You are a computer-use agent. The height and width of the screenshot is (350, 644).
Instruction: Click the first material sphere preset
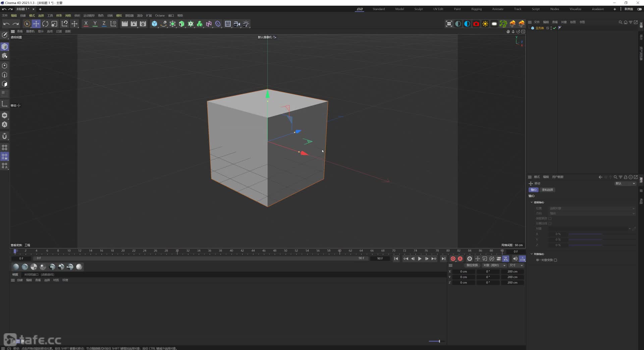16,267
